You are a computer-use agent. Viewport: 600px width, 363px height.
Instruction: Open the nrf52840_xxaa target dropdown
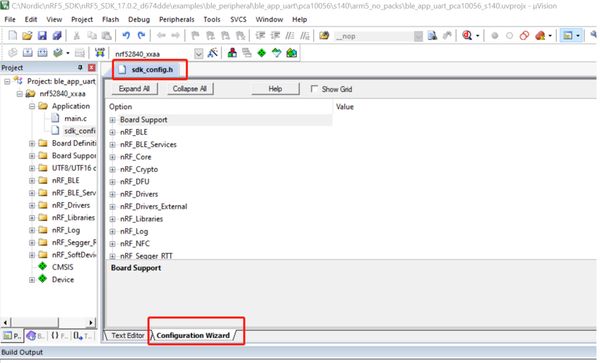click(199, 53)
